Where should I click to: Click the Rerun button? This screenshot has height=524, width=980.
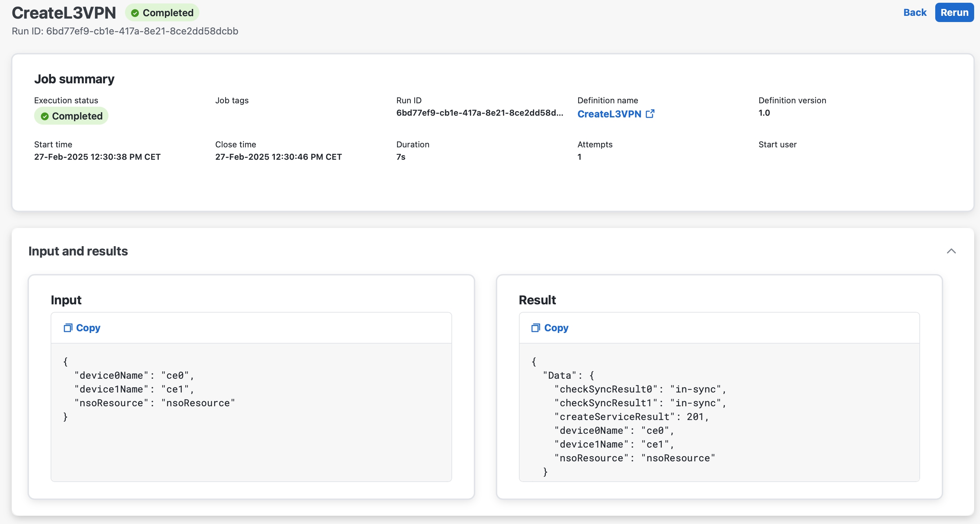pos(954,12)
